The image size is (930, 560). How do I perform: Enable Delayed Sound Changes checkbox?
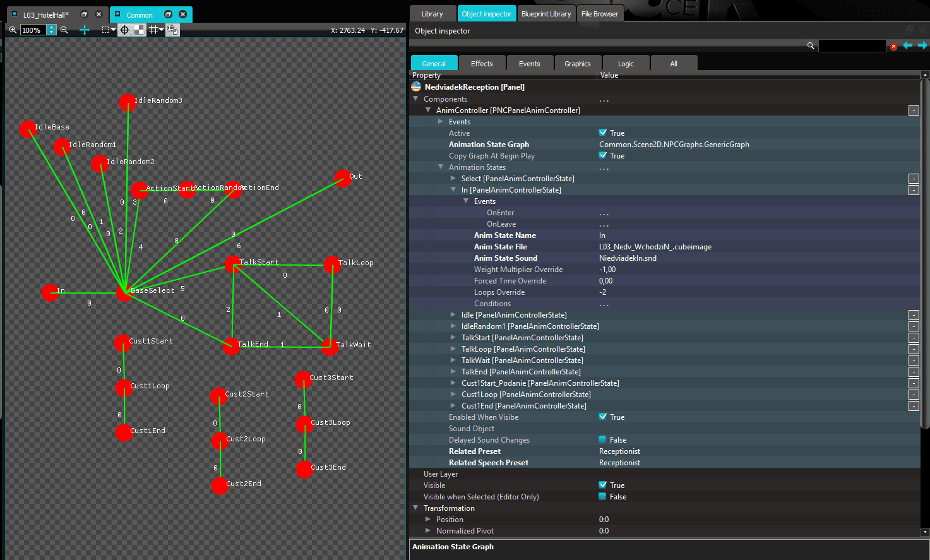click(603, 440)
